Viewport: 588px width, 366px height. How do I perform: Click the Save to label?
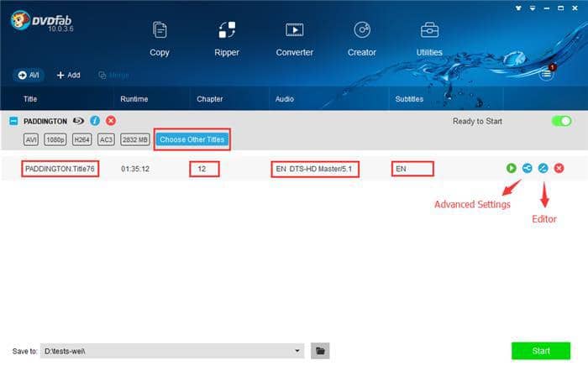pyautogui.click(x=24, y=352)
